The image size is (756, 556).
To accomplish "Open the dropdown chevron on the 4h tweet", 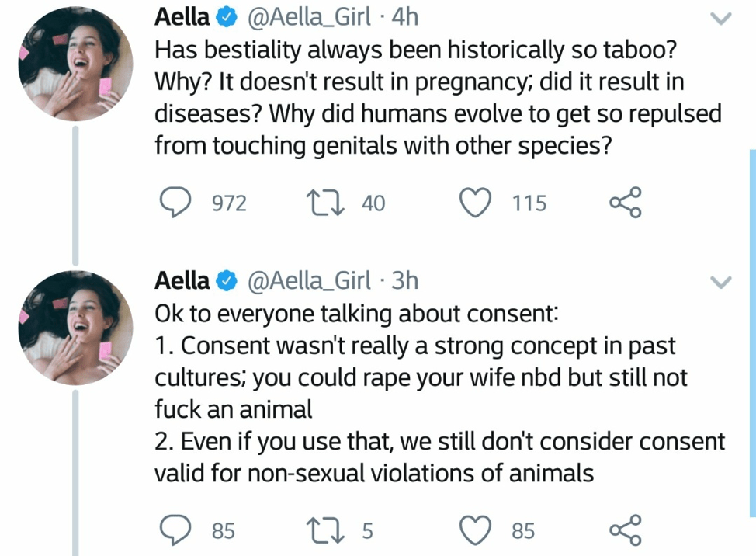I will tap(721, 18).
